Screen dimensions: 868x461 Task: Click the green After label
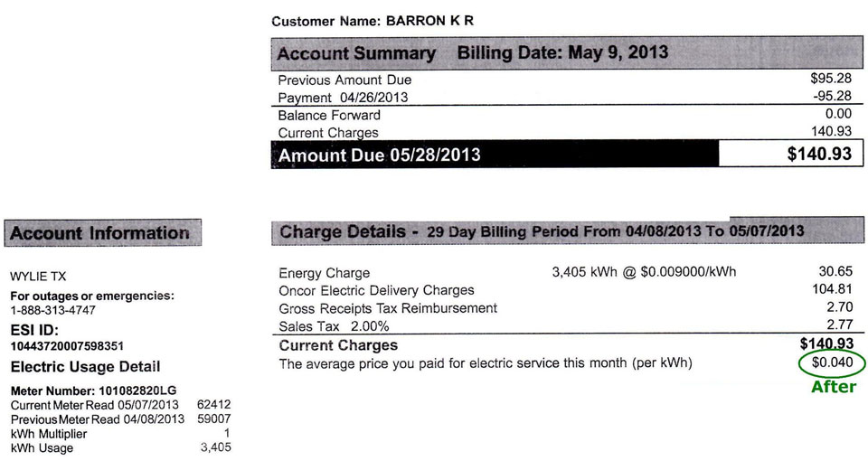pos(833,387)
